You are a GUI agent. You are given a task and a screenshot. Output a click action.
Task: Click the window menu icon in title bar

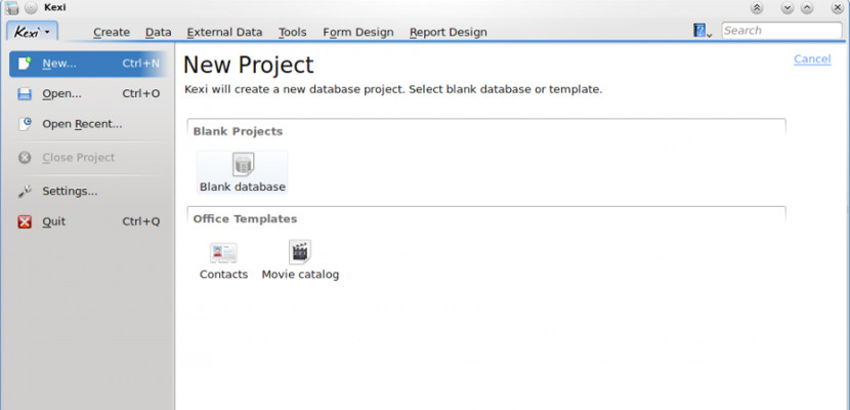12,8
